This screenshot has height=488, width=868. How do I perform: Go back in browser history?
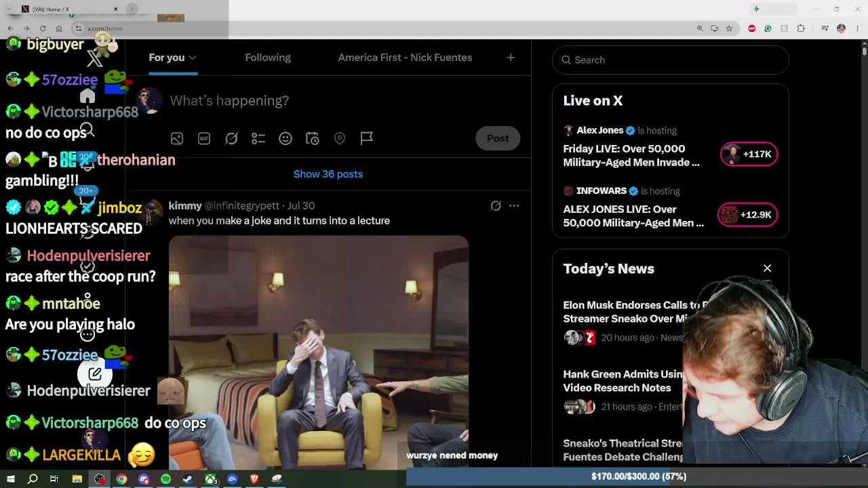(10, 28)
